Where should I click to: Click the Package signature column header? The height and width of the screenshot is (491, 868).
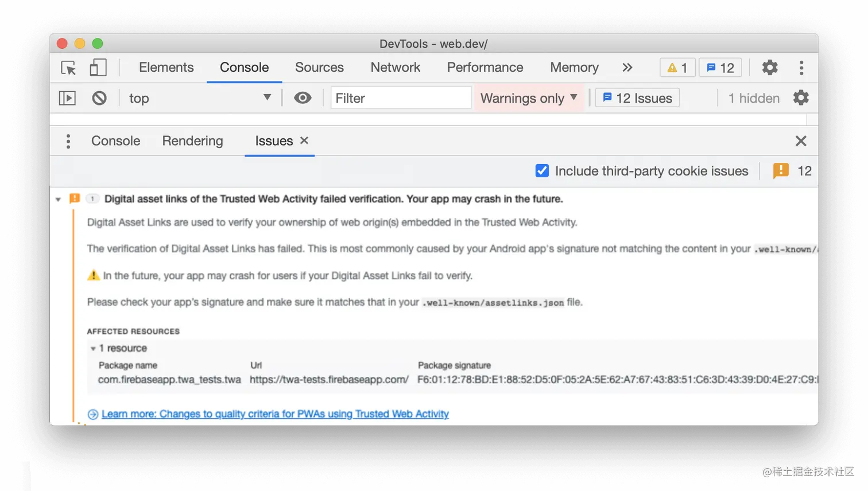tap(454, 365)
